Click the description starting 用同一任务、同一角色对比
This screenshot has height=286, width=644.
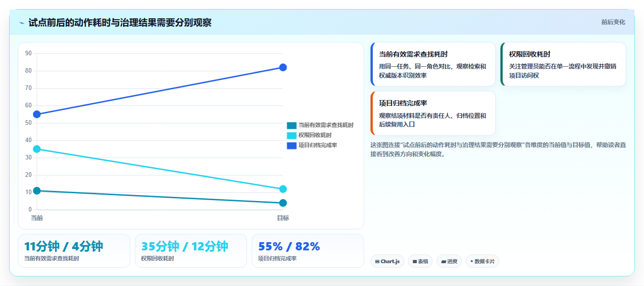(x=433, y=71)
